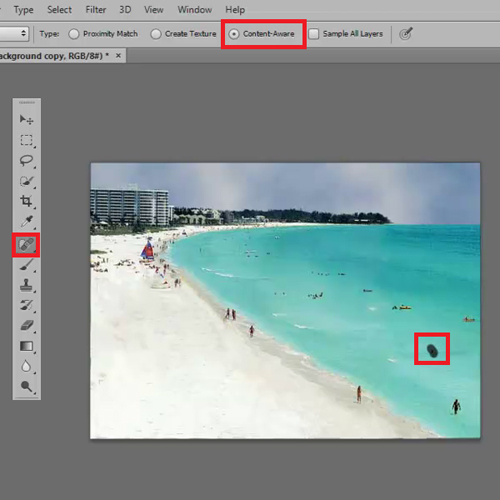
Task: Open the Window menu
Action: click(x=195, y=10)
